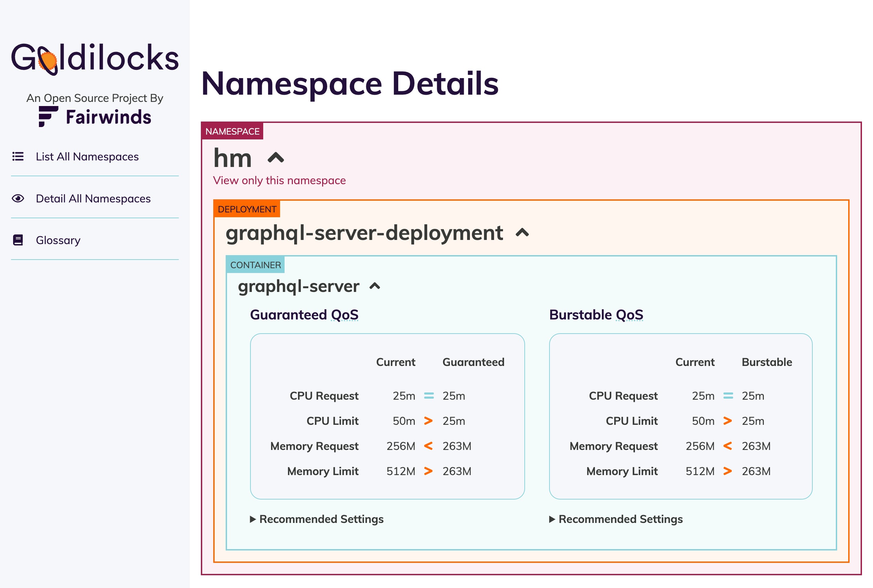Click the Guaranteed CPU Limit greater-than icon
873x588 pixels.
428,421
